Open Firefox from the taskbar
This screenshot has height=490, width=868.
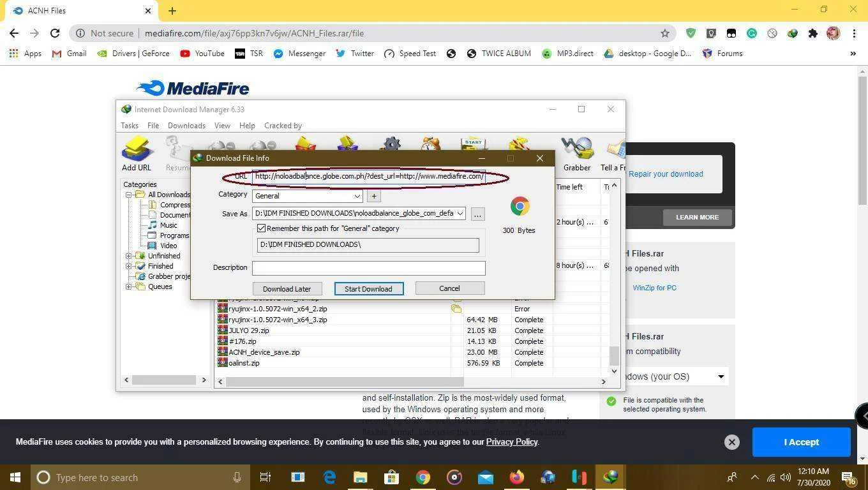pyautogui.click(x=517, y=477)
